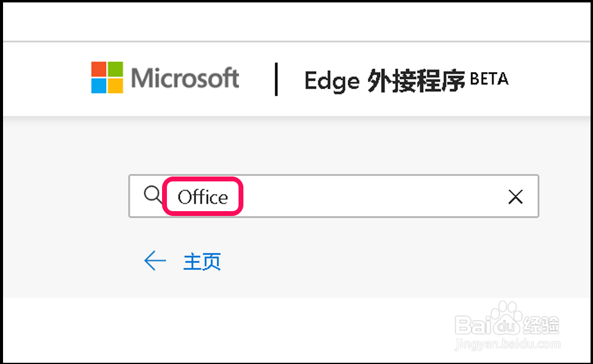Click the 外接程序 characters in header
This screenshot has height=364, width=593.
click(x=416, y=81)
